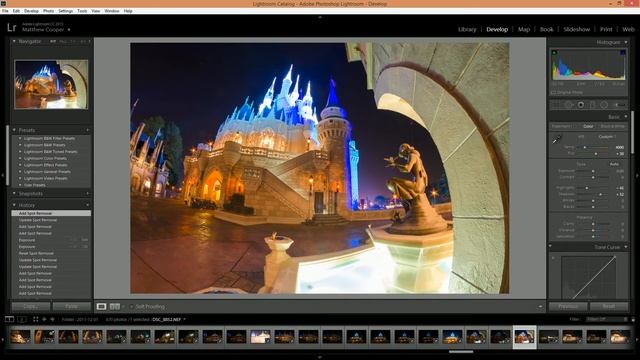Toggle the Original Photo checkbox under the histogram

coord(554,93)
